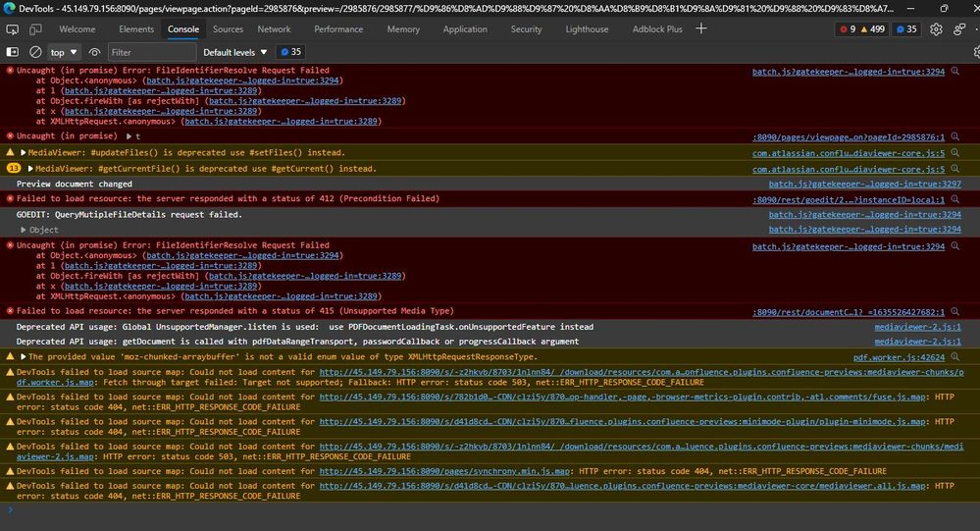
Task: Click warning triangle on synchrony source map message
Action: pos(10,471)
